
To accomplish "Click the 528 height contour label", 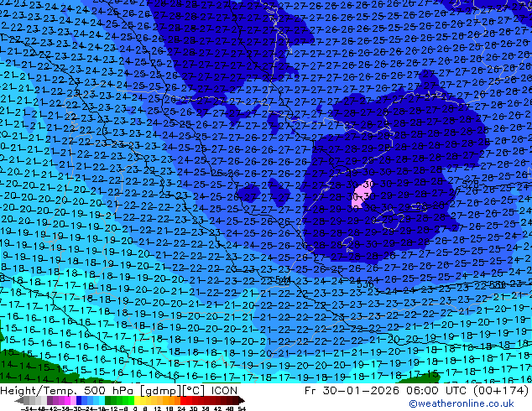I will [470, 185].
